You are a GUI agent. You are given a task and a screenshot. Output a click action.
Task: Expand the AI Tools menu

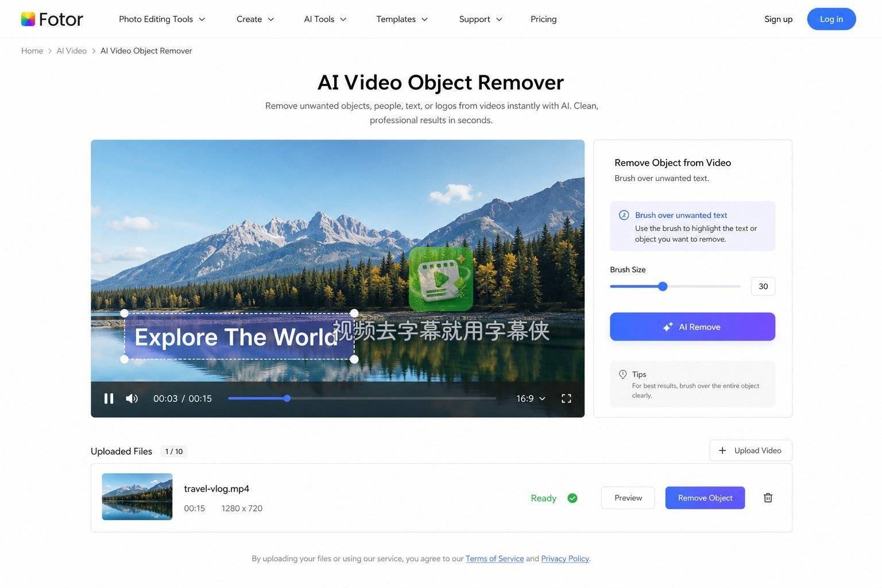pyautogui.click(x=325, y=19)
